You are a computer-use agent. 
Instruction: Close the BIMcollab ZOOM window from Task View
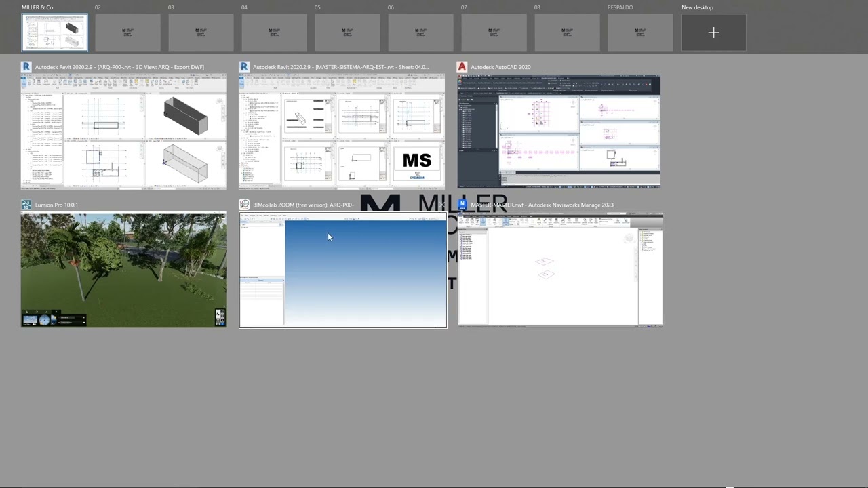pyautogui.click(x=441, y=205)
